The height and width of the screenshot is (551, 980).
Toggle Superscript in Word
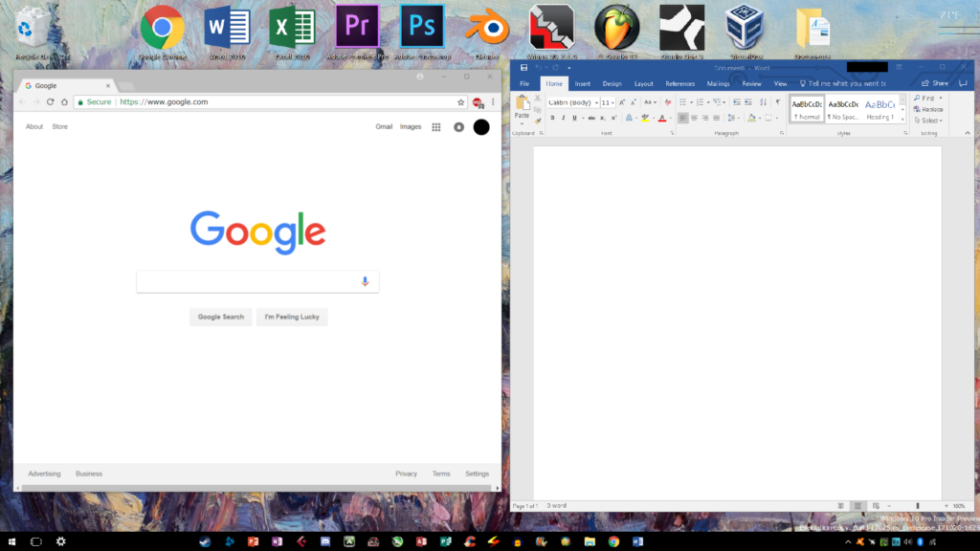[x=613, y=118]
